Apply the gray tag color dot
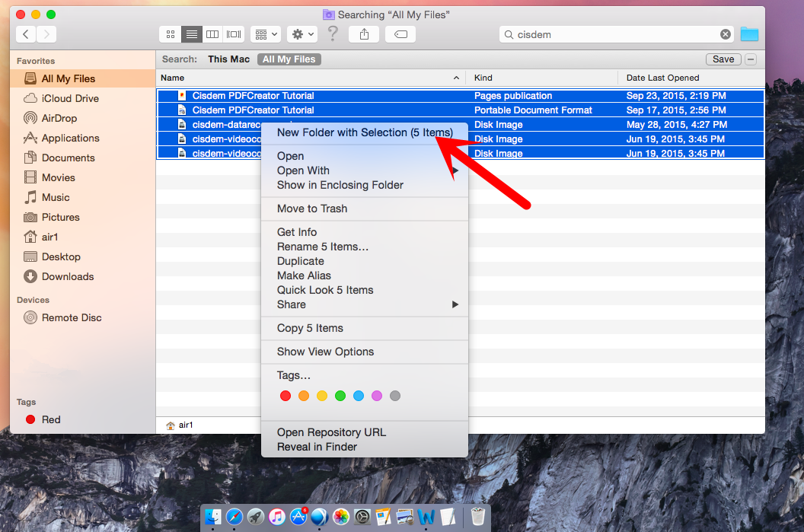This screenshot has width=804, height=532. point(395,396)
